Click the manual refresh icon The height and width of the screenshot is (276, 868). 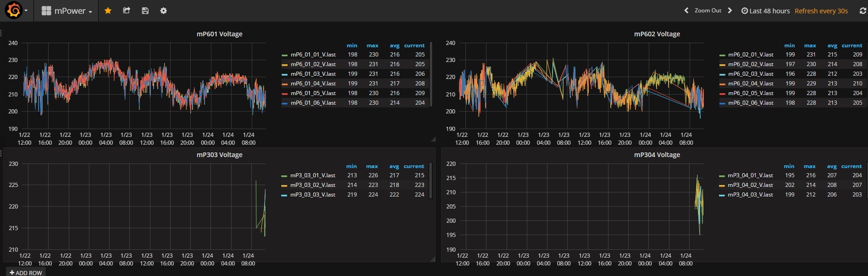tap(862, 11)
